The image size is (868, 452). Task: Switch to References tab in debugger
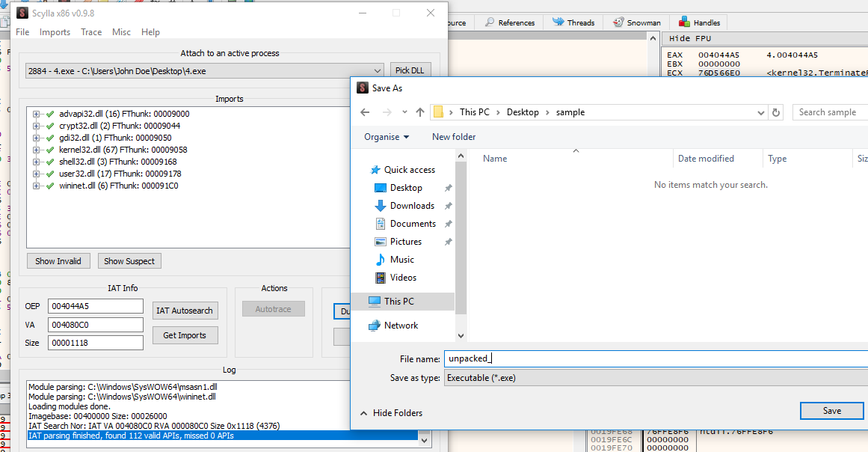click(x=510, y=22)
